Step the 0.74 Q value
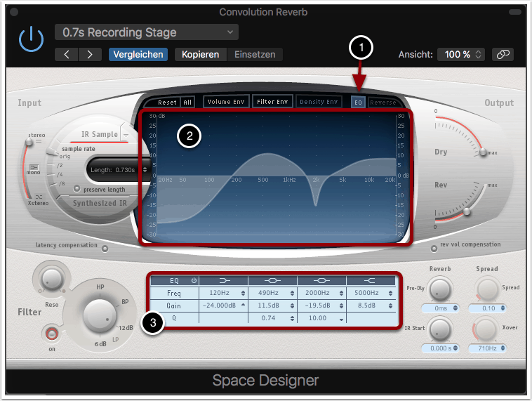Screen dimensions: 532x401 (292, 319)
